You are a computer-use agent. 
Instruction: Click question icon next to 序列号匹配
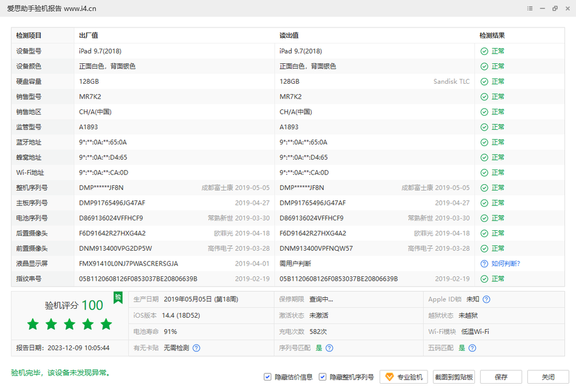pos(330,348)
